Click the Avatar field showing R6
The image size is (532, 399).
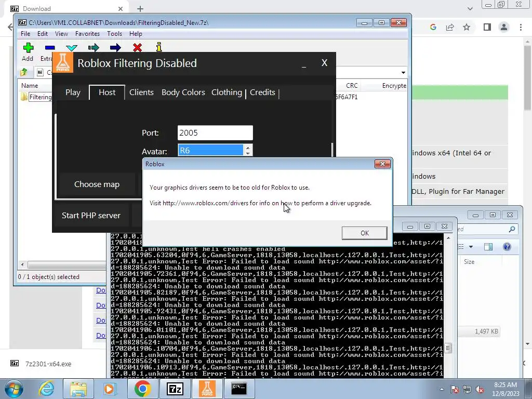pos(210,150)
